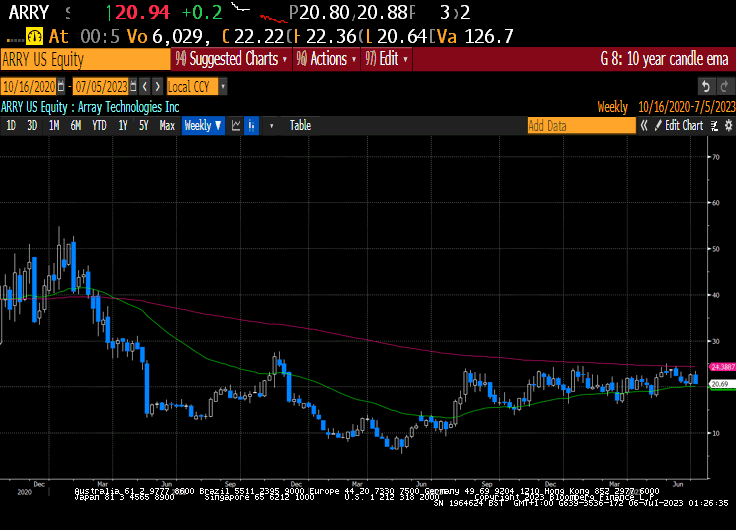This screenshot has width=736, height=530.
Task: Open the chart settings gear icon
Action: click(x=728, y=125)
